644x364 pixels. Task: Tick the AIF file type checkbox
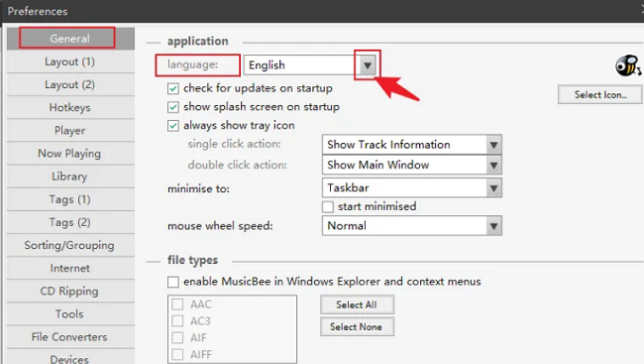[x=177, y=337]
